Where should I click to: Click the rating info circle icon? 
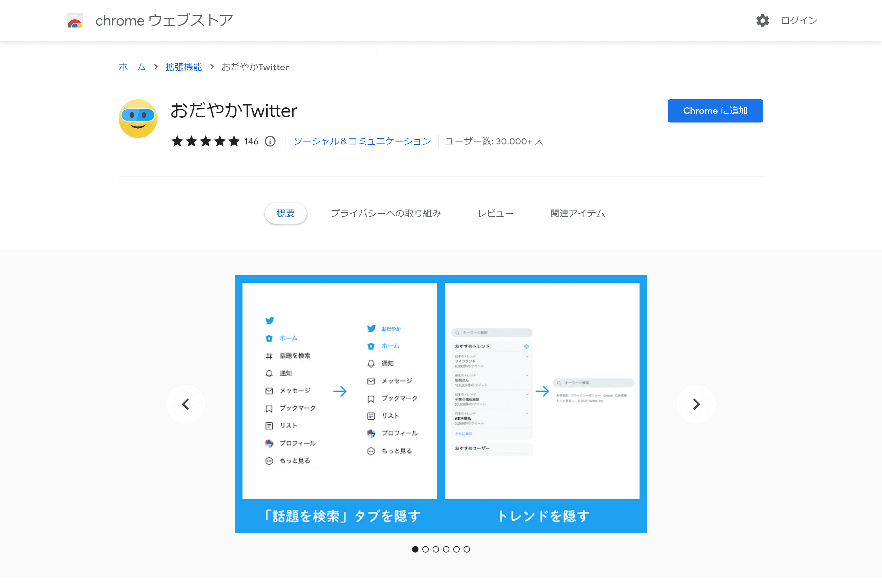(270, 142)
